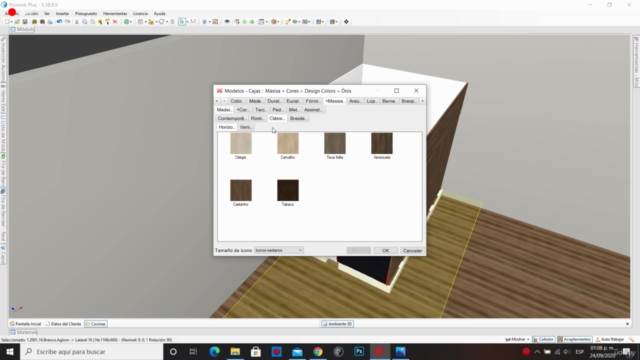Image resolution: width=640 pixels, height=360 pixels.
Task: Open Ayuda menu
Action: (x=160, y=13)
